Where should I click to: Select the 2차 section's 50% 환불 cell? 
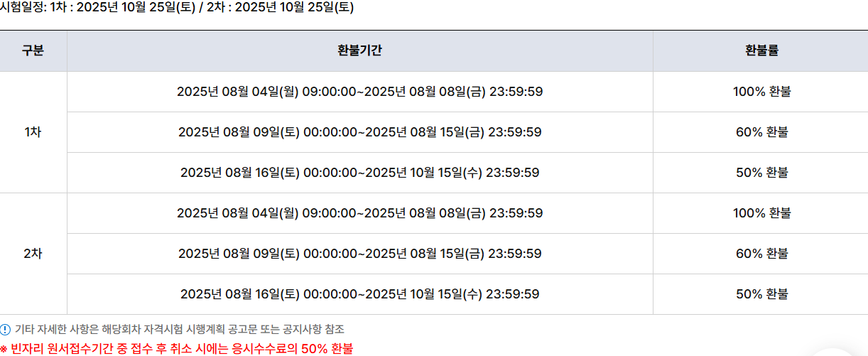click(x=761, y=294)
